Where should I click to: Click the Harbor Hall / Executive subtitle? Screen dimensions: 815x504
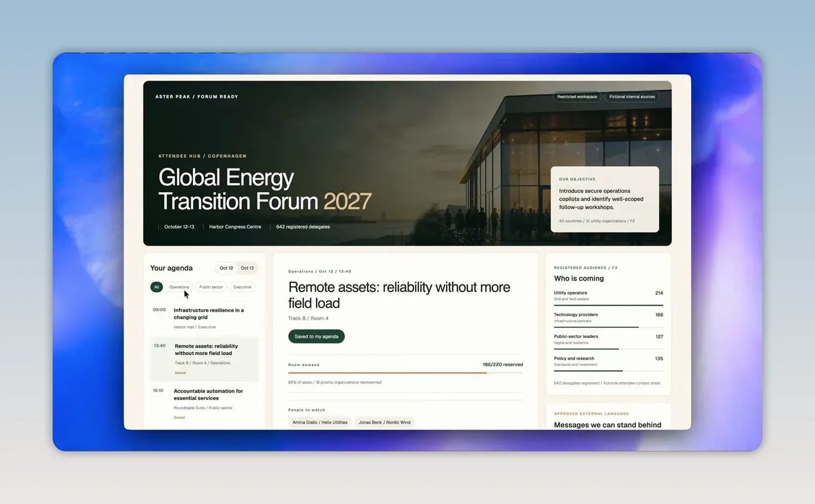click(195, 327)
